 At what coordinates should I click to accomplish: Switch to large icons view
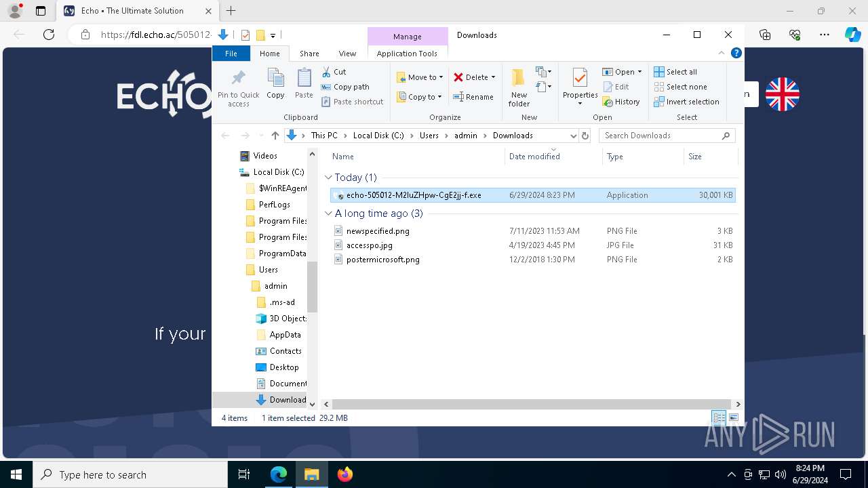coord(733,418)
